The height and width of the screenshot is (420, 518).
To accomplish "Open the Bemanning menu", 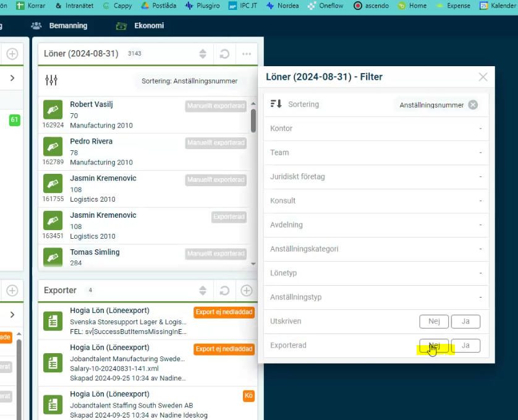I will [x=59, y=26].
